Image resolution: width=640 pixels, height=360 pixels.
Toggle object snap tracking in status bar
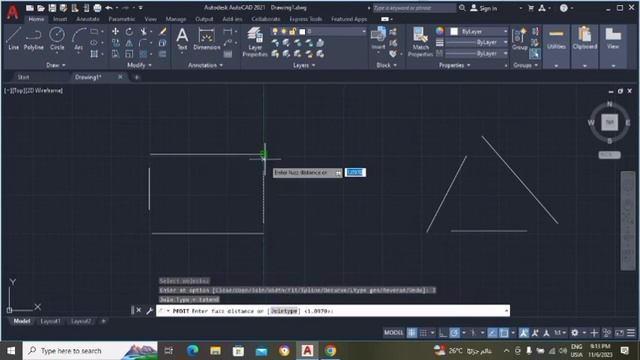pos(492,333)
